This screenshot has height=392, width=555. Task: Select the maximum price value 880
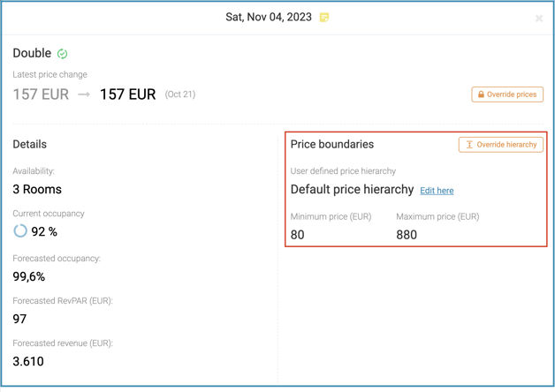pyautogui.click(x=407, y=235)
